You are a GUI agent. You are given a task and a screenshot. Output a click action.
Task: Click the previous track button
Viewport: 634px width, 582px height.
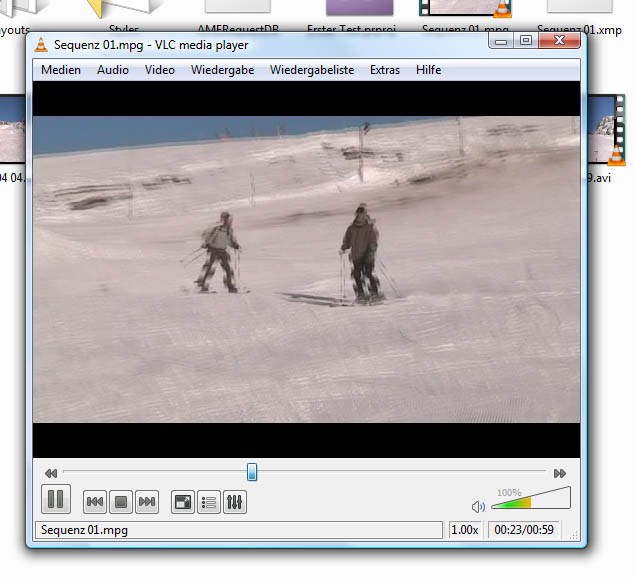tap(95, 502)
